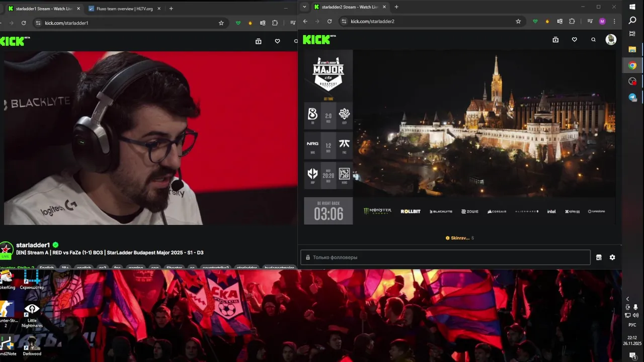Open Kick home via logo in starladder1 window
Viewport: 644px width, 362px height.
pos(14,41)
